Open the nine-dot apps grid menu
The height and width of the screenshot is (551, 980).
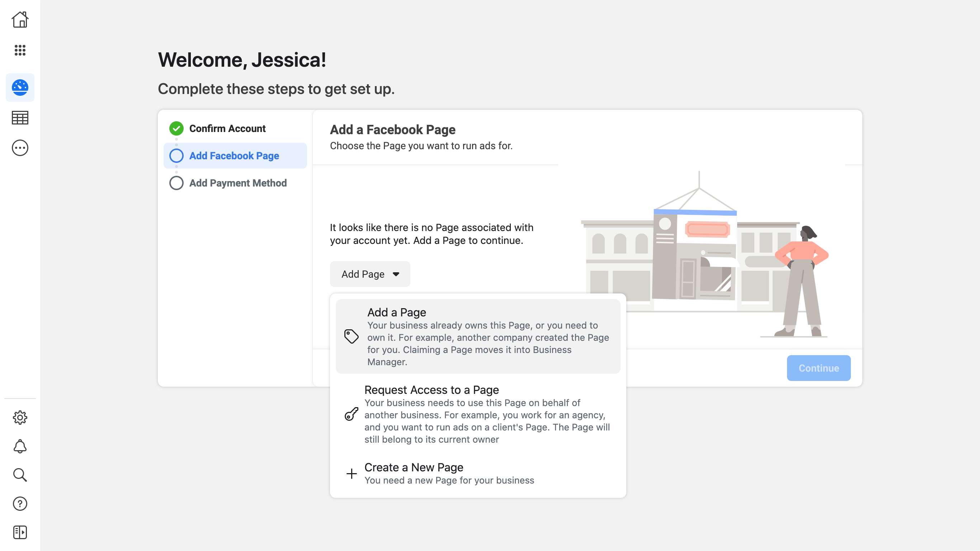(20, 50)
